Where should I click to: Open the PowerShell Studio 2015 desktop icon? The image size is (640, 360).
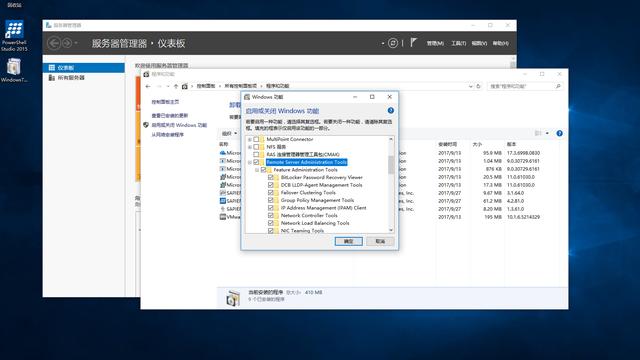[x=14, y=36]
